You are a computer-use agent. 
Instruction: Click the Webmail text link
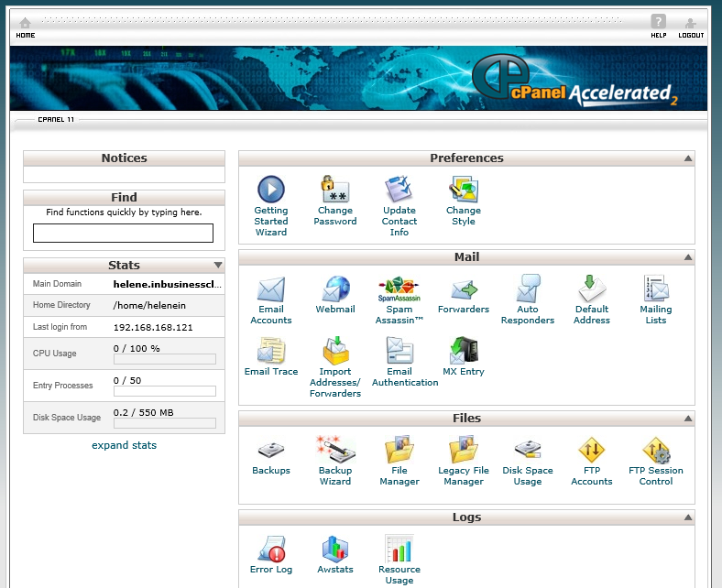click(x=335, y=309)
